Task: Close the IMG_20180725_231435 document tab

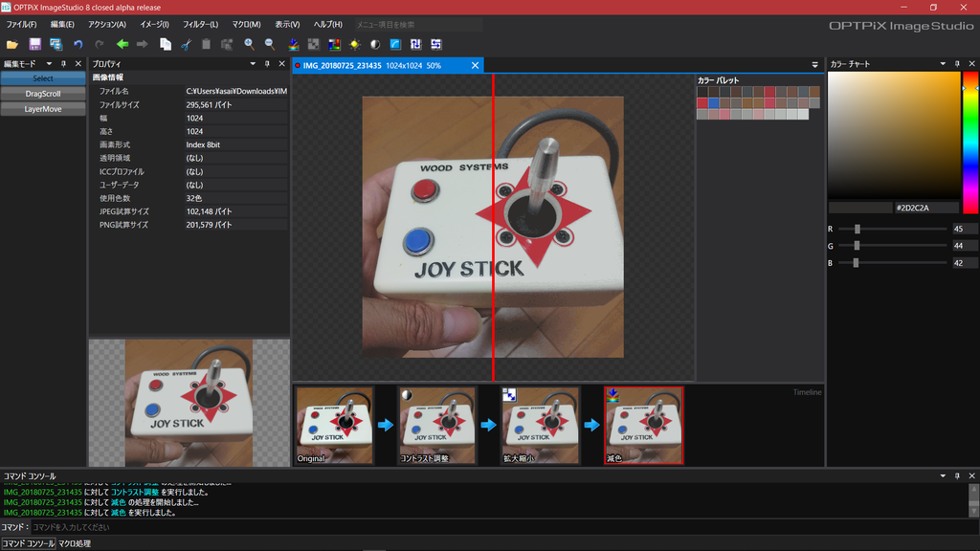Action: [x=475, y=66]
